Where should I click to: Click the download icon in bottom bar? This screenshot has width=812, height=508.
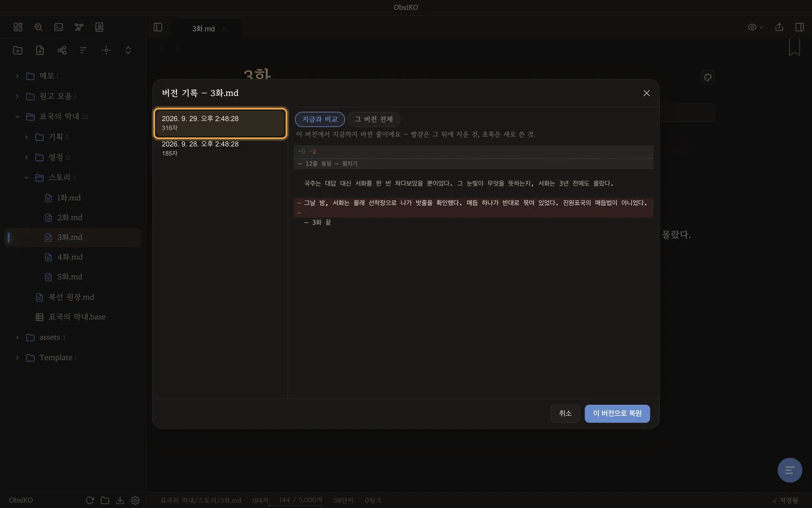pos(120,500)
